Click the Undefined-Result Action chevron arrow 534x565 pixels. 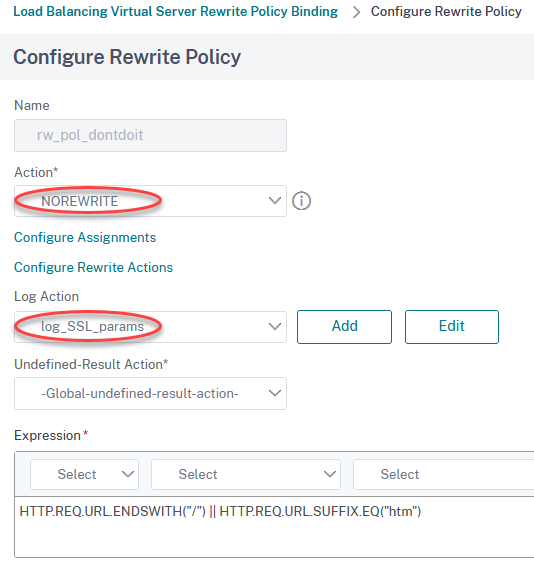click(275, 393)
